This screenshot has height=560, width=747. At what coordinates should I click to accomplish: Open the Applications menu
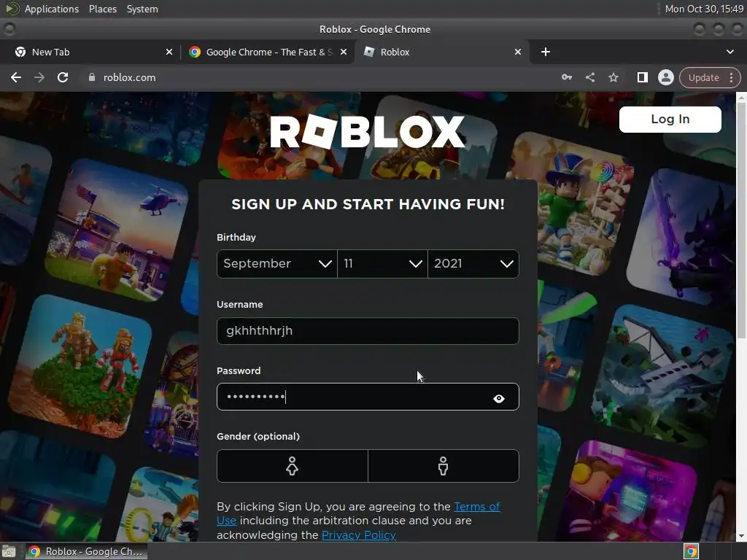pyautogui.click(x=52, y=9)
